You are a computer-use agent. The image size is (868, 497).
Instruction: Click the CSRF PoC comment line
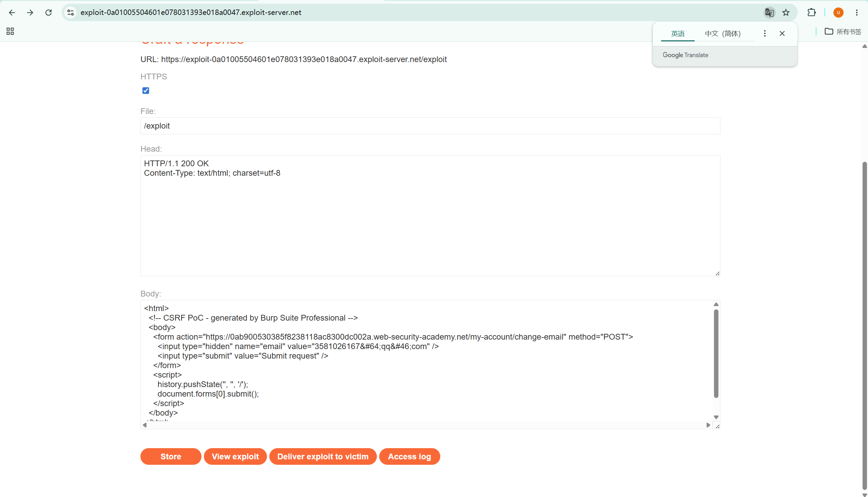point(253,318)
